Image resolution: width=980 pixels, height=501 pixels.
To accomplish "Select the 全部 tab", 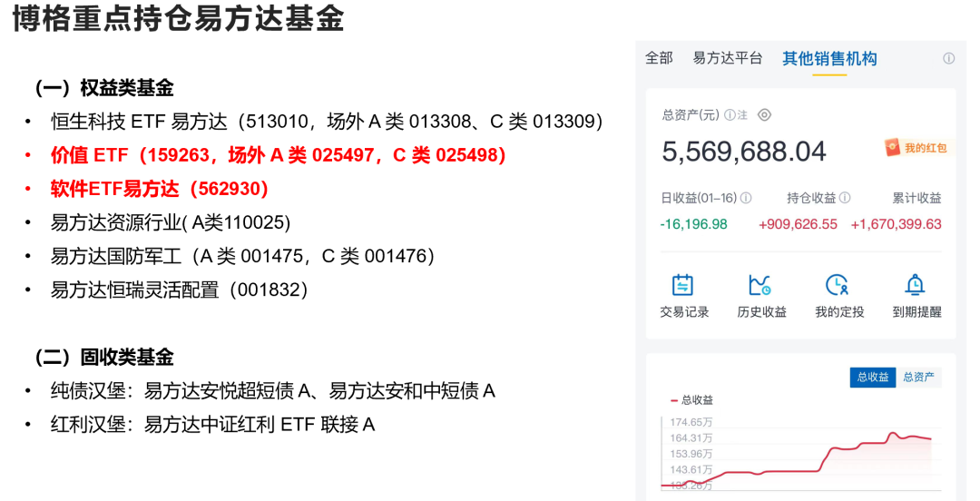I will click(659, 58).
